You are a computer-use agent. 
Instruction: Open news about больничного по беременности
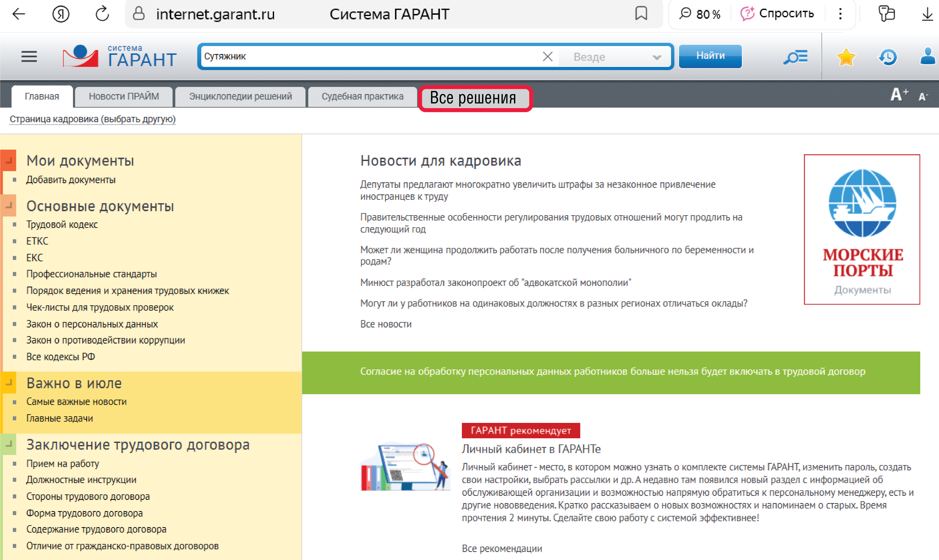tap(557, 255)
